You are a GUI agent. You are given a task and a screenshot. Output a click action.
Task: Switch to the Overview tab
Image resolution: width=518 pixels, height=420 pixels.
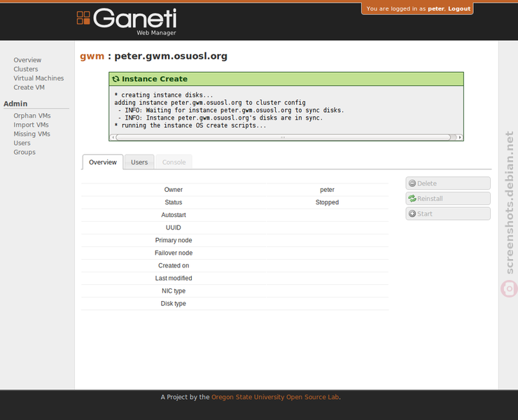coord(103,162)
